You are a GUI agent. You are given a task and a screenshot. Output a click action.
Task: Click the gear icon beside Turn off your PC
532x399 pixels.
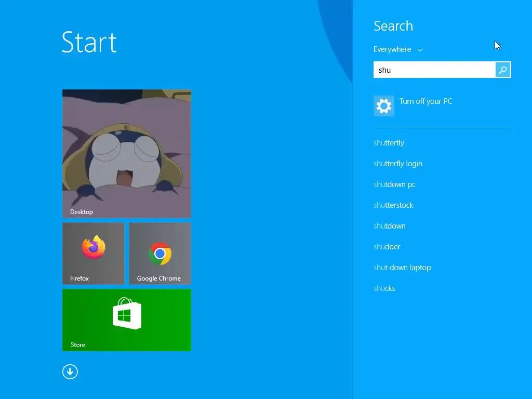click(384, 106)
